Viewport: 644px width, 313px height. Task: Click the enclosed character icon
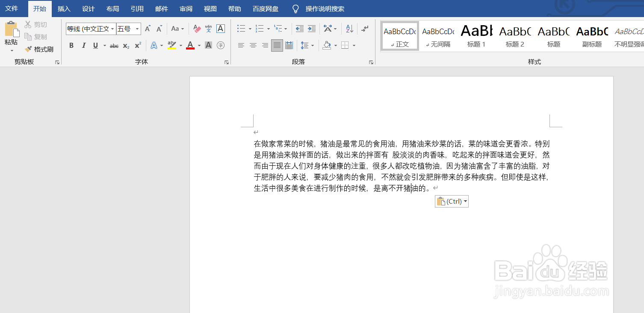(x=220, y=45)
